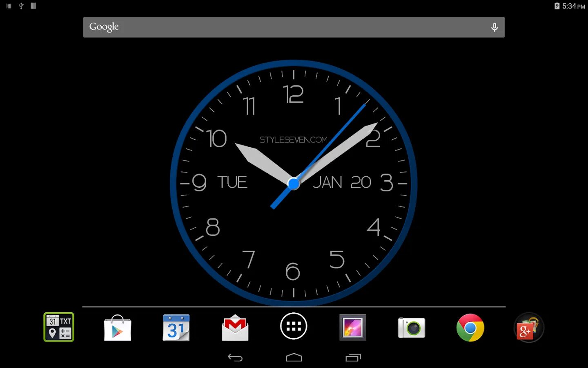Tap the Google search bar
588x368 pixels.
[x=294, y=27]
